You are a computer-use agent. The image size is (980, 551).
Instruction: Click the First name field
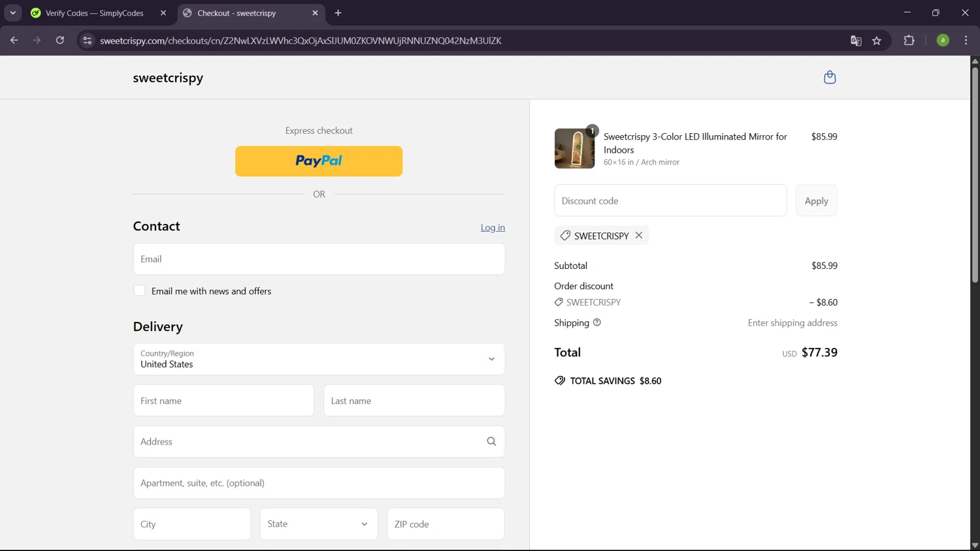[223, 400]
